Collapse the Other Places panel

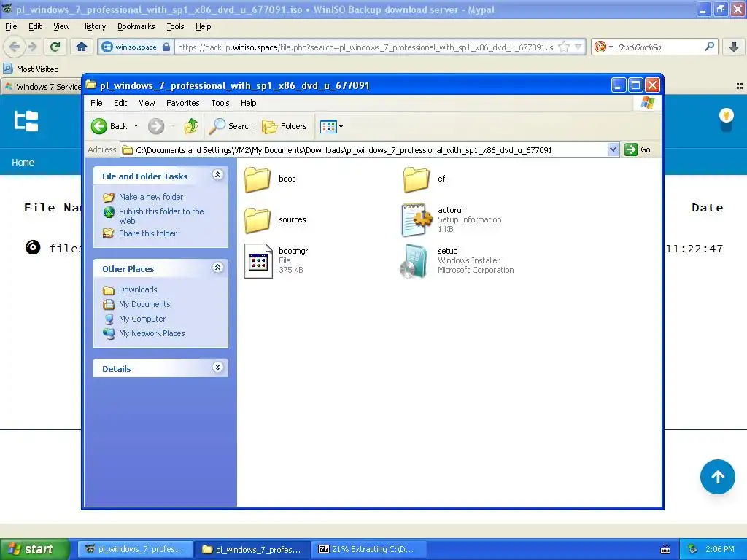(x=217, y=268)
